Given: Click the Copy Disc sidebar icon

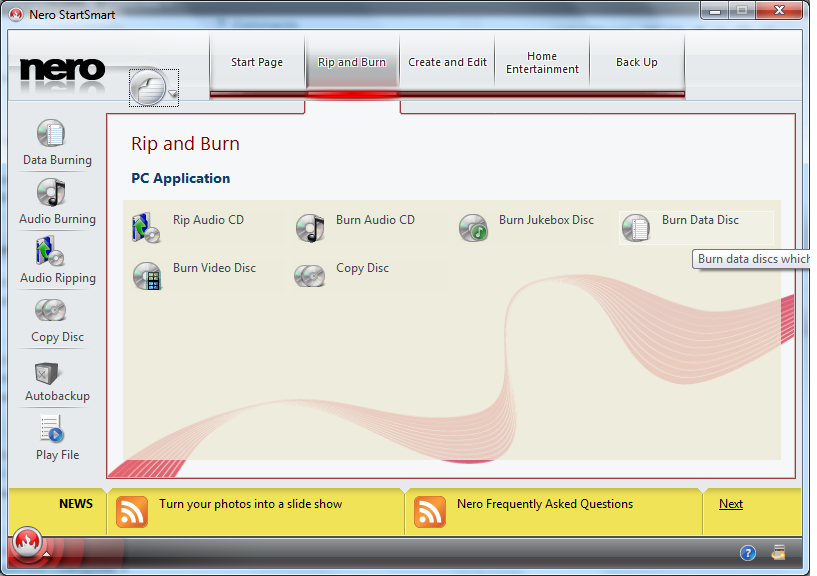Looking at the screenshot, I should (x=51, y=310).
